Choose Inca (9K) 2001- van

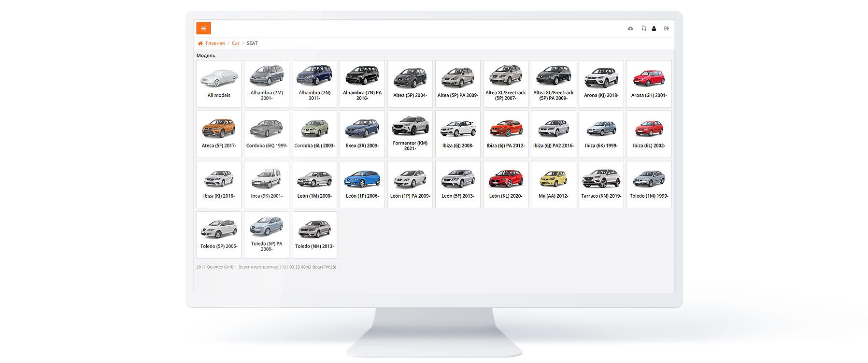(x=267, y=184)
